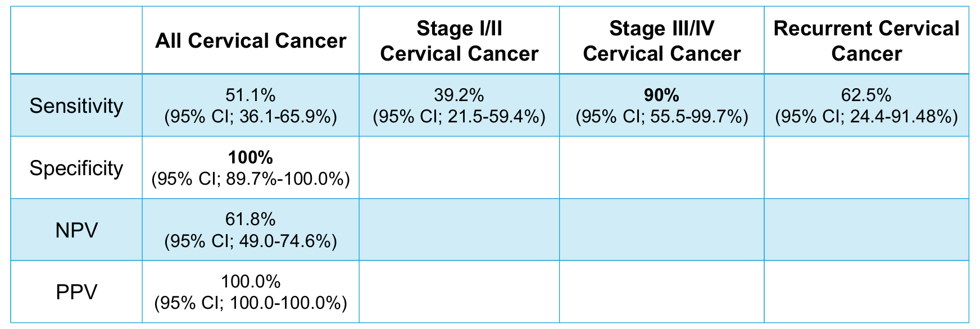Image resolution: width=980 pixels, height=329 pixels.
Task: Click the All Cervical Cancer column header
Action: pos(251,41)
